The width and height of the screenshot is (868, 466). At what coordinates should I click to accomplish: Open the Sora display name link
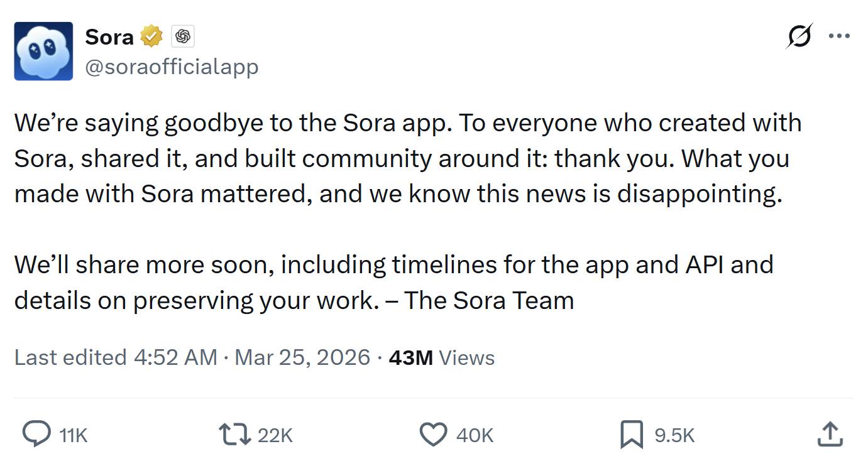click(109, 37)
